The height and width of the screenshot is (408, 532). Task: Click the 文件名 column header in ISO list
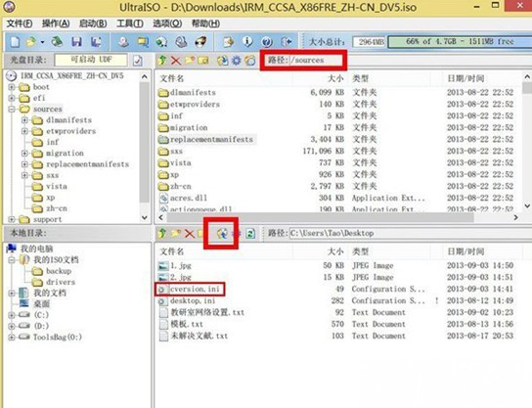(172, 78)
